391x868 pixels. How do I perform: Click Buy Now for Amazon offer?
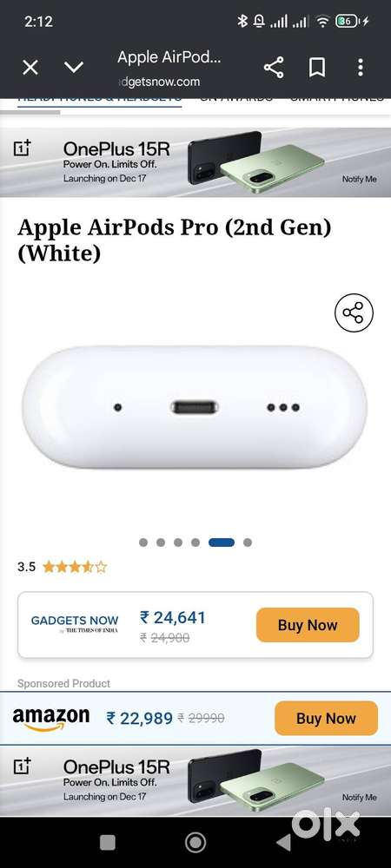(x=326, y=719)
